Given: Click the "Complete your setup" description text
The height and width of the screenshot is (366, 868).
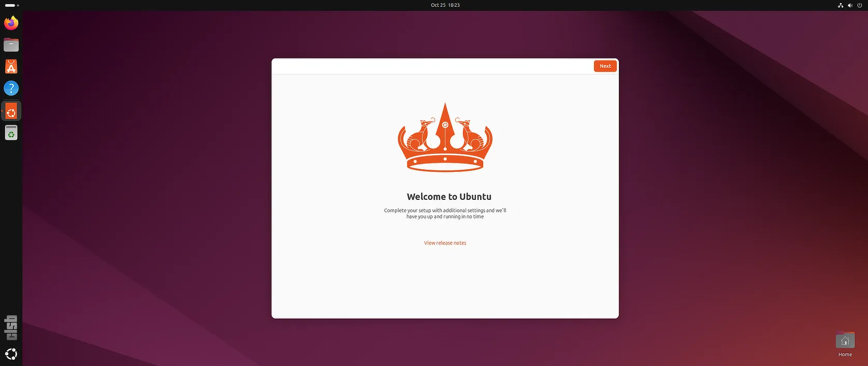Looking at the screenshot, I should tap(445, 213).
